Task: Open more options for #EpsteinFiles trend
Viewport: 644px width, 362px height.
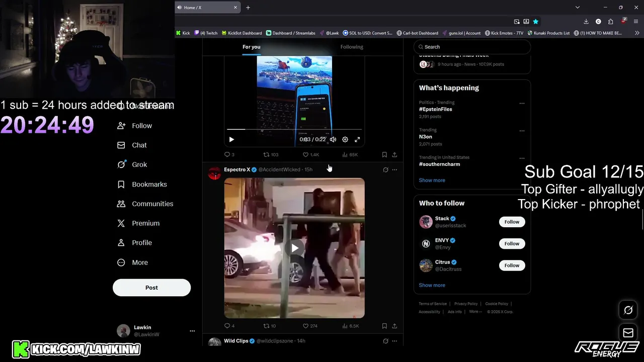Action: point(522,104)
